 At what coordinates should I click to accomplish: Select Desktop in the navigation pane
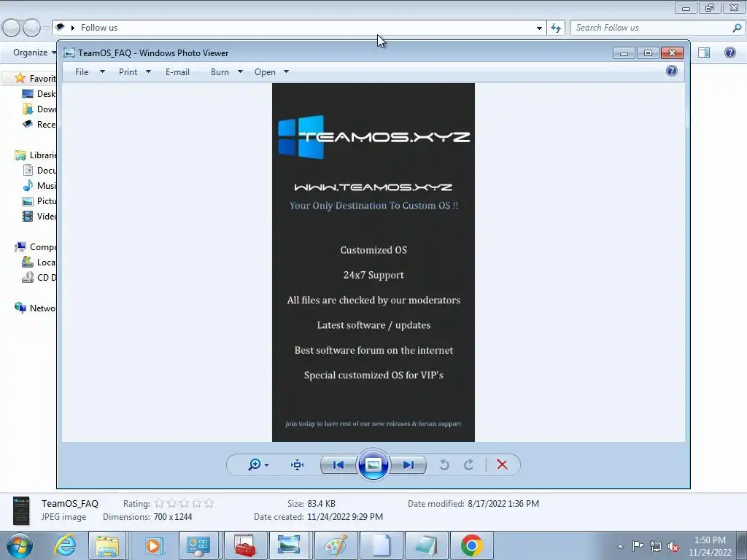click(39, 94)
